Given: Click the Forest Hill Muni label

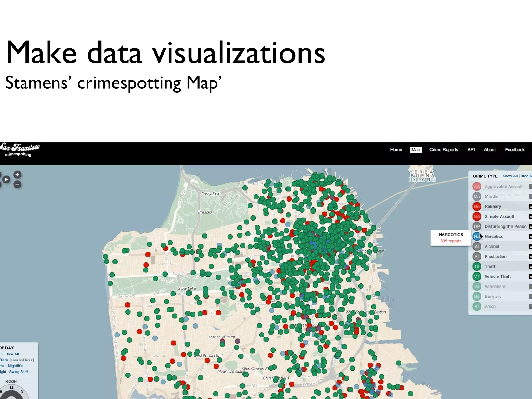Looking at the screenshot, I should point(222,337).
